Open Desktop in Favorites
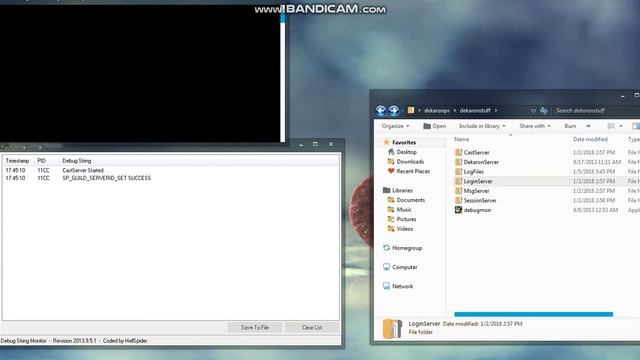This screenshot has width=640, height=360. click(407, 152)
